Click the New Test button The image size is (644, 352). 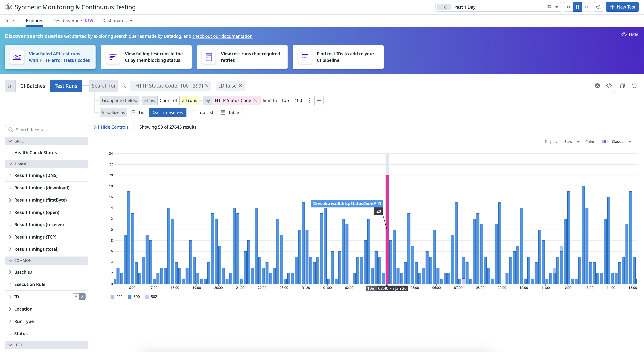point(622,7)
